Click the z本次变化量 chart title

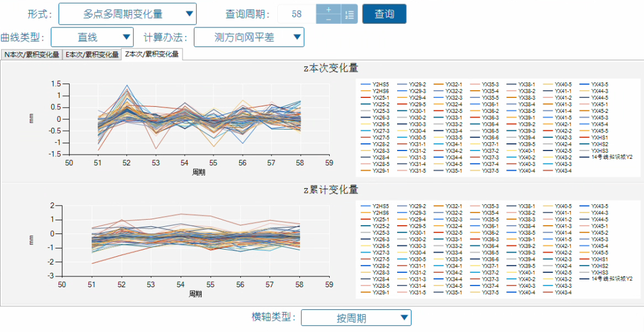coord(331,68)
